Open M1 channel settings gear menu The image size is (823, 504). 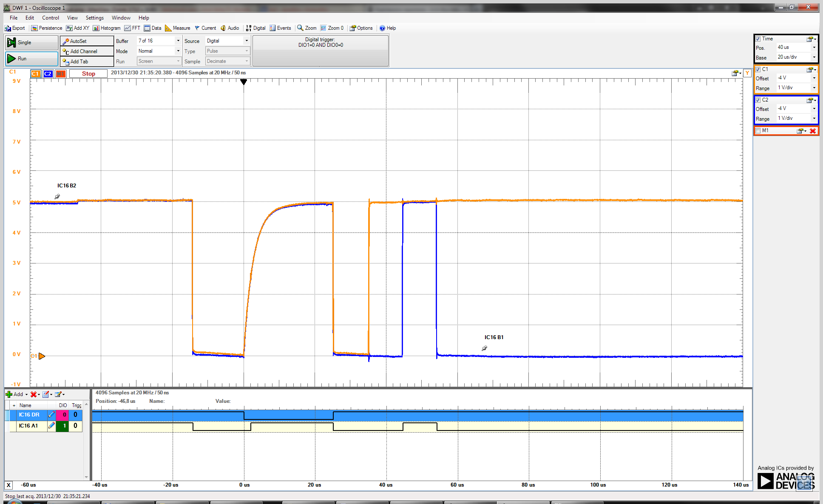point(801,131)
